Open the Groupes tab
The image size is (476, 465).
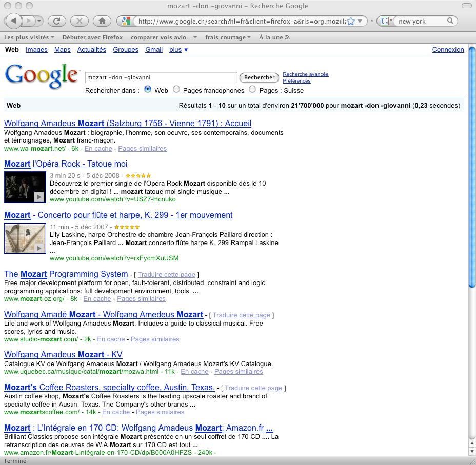126,49
